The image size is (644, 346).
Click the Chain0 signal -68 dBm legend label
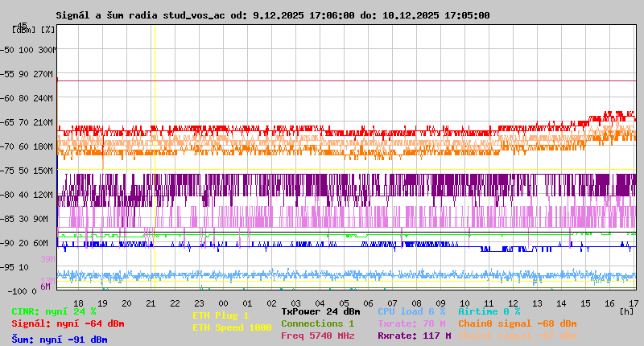[x=518, y=323]
